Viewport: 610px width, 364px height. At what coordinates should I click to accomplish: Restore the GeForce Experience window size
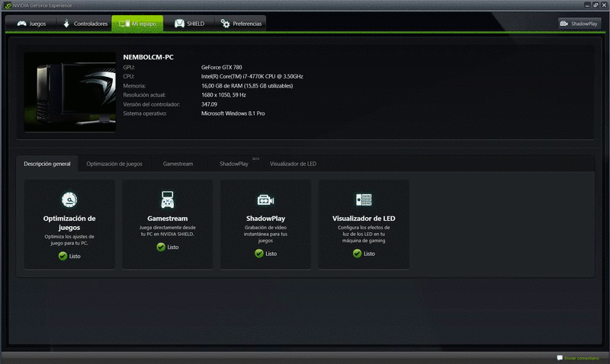[x=596, y=5]
